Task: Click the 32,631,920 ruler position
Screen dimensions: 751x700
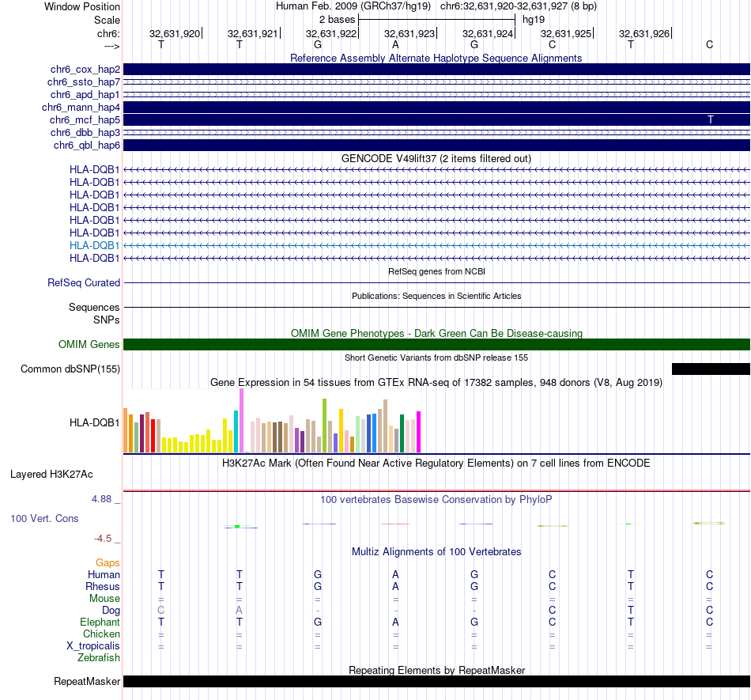Action: (x=175, y=33)
